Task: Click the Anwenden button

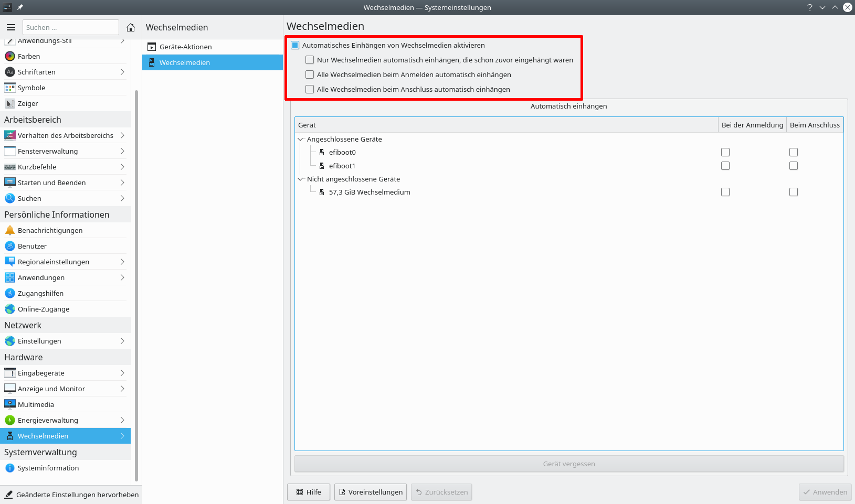Action: 825,492
